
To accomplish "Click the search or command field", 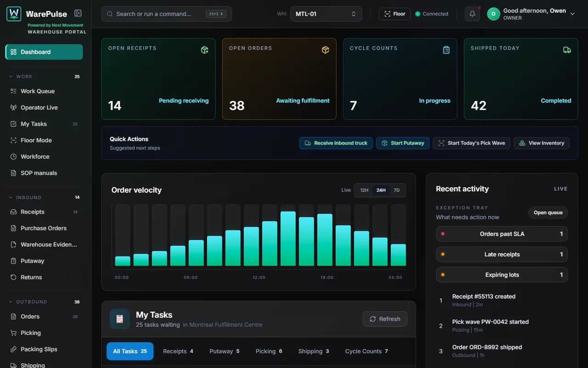I will (x=166, y=14).
